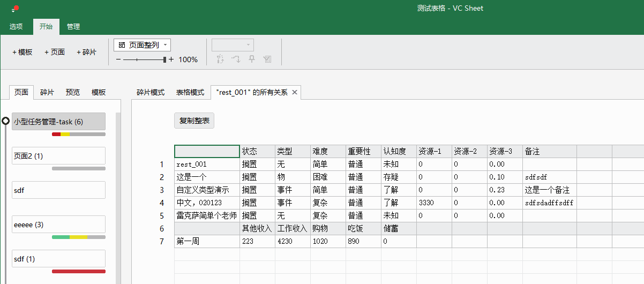Click the + 页面 button
The width and height of the screenshot is (644, 284).
(55, 52)
